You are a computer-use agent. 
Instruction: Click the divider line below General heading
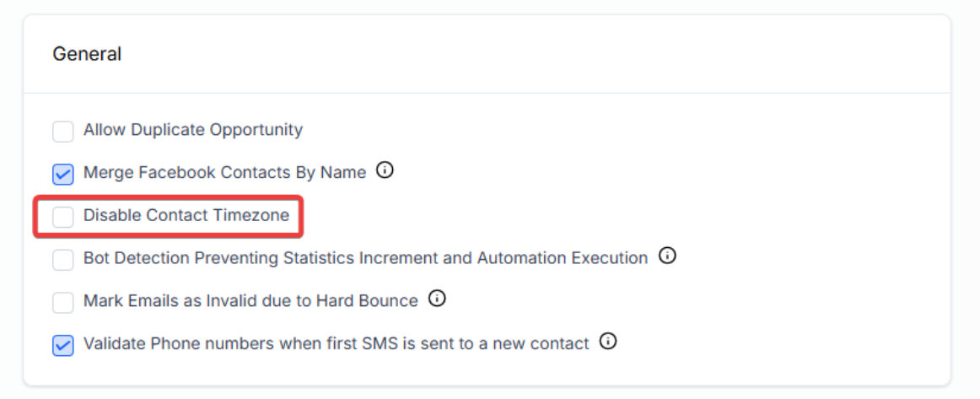coord(487,93)
